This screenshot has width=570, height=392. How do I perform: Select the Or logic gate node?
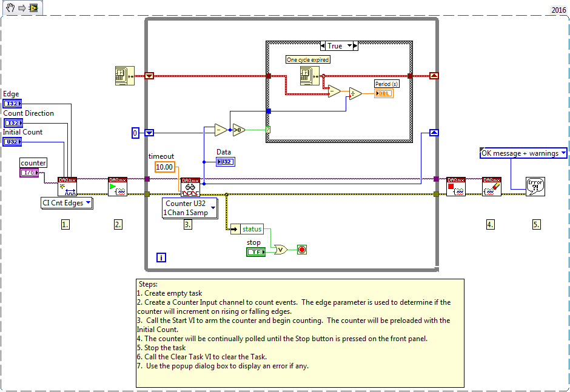pyautogui.click(x=281, y=249)
